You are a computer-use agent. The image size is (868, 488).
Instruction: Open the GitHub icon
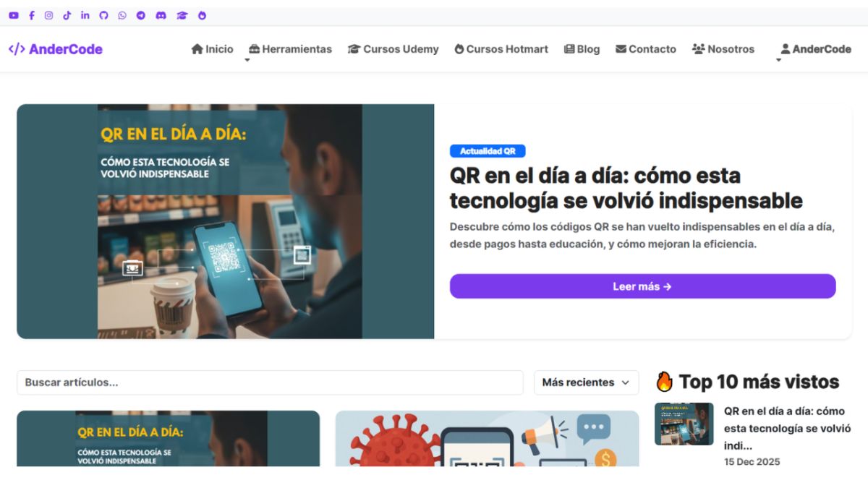pos(103,15)
